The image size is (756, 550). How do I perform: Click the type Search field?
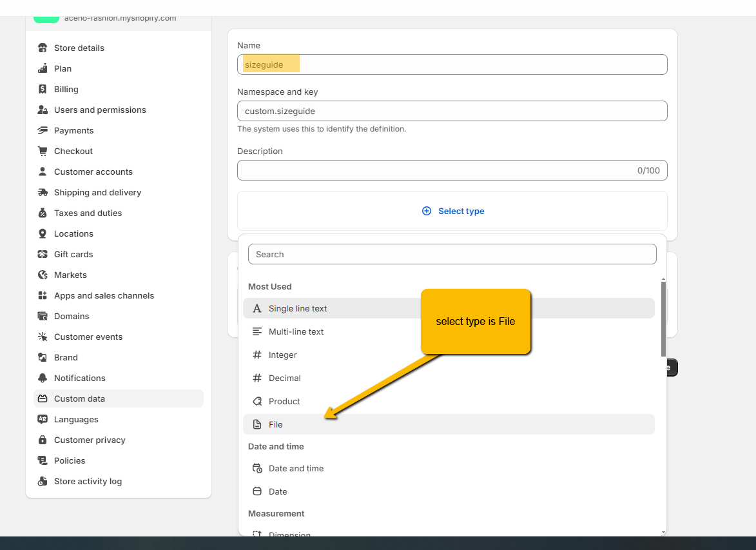[452, 254]
